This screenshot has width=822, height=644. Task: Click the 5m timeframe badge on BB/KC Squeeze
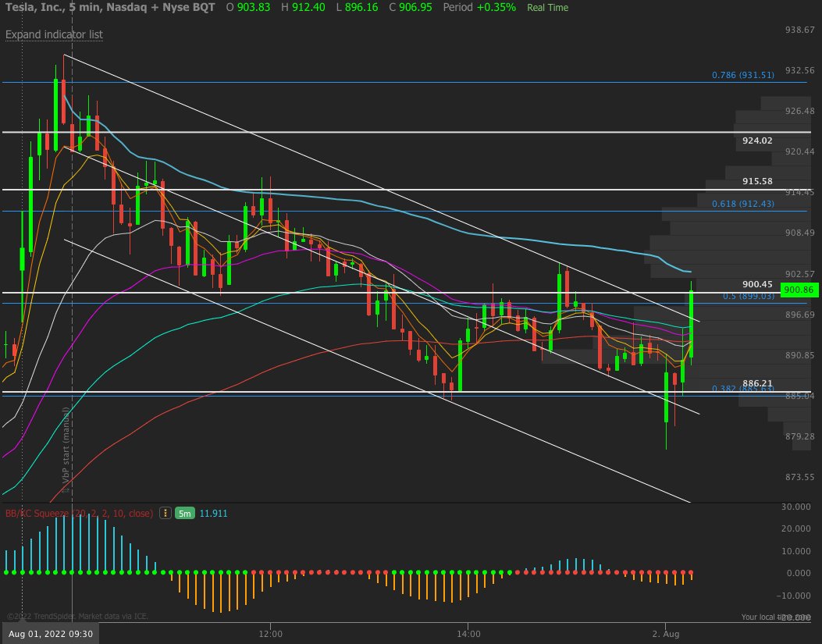(184, 514)
